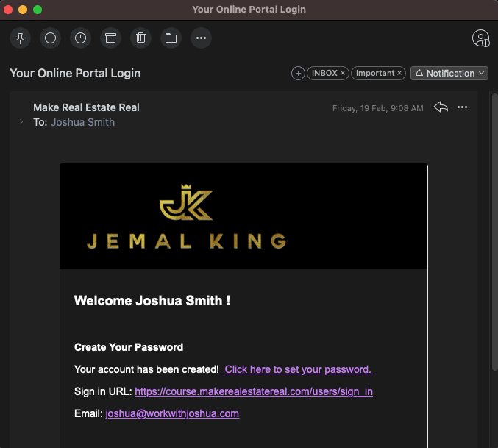
Task: Click the date Friday, 19 Feb, 9:08 AM
Action: point(377,108)
